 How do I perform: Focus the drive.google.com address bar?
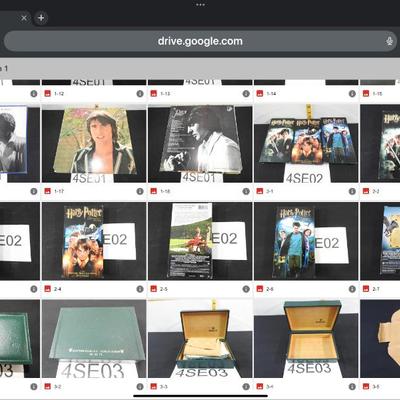(200, 41)
